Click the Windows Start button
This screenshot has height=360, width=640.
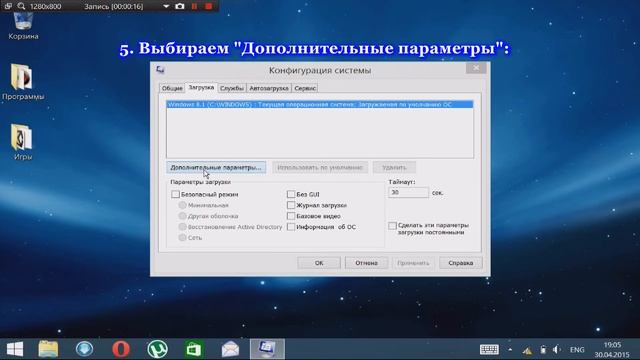[x=15, y=349]
